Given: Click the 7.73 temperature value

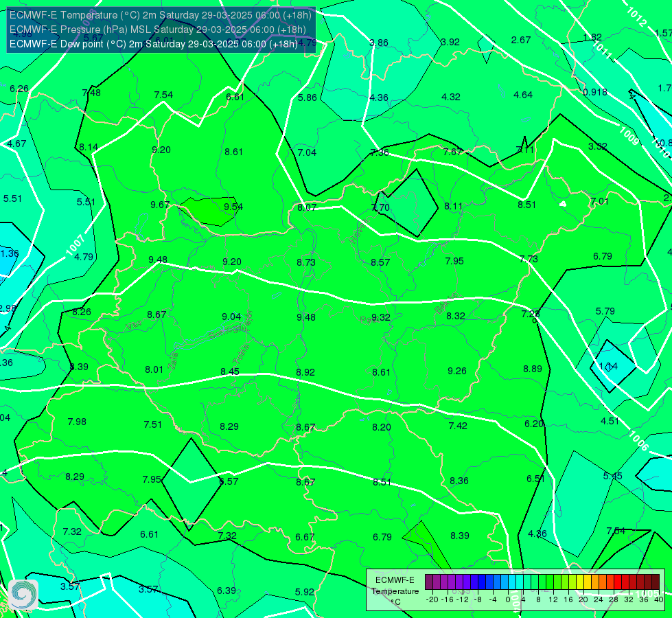Looking at the screenshot, I should [529, 259].
